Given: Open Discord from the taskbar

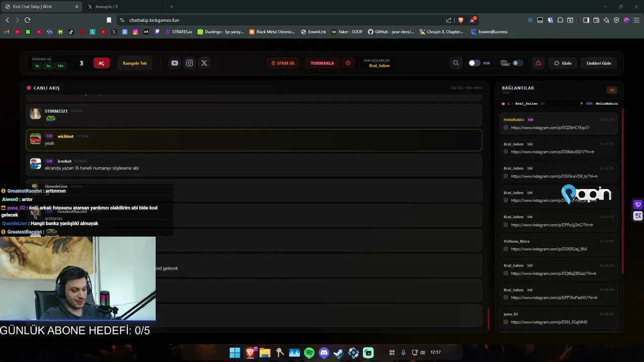Looking at the screenshot, I should [x=324, y=353].
